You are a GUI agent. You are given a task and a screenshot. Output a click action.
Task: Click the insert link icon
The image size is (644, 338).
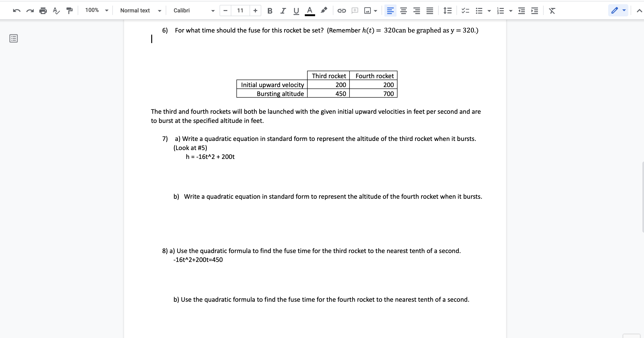341,10
